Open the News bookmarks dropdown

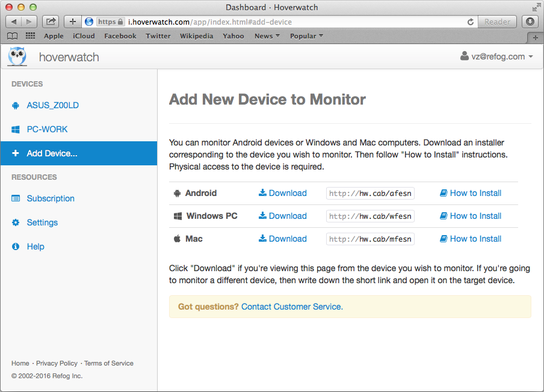point(267,36)
